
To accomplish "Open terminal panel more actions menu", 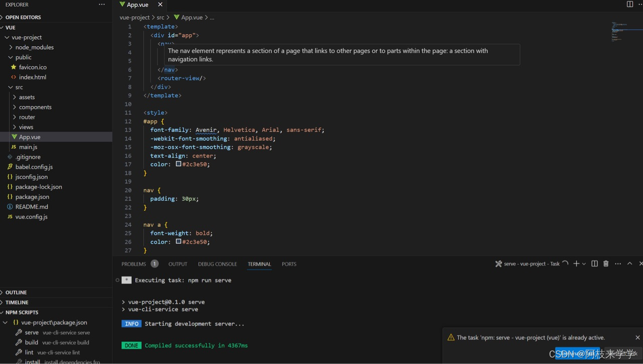I will point(618,264).
